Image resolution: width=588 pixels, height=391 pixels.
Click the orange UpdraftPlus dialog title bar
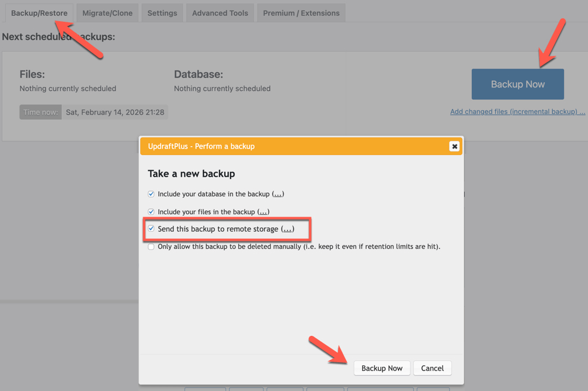click(x=293, y=146)
